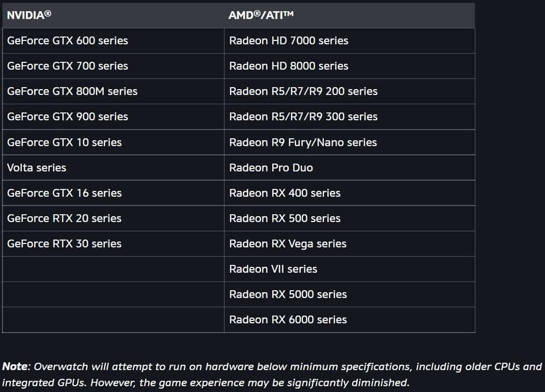The image size is (545, 392).
Task: Select Radeon R9 Fury/Nano series entry
Action: (303, 142)
